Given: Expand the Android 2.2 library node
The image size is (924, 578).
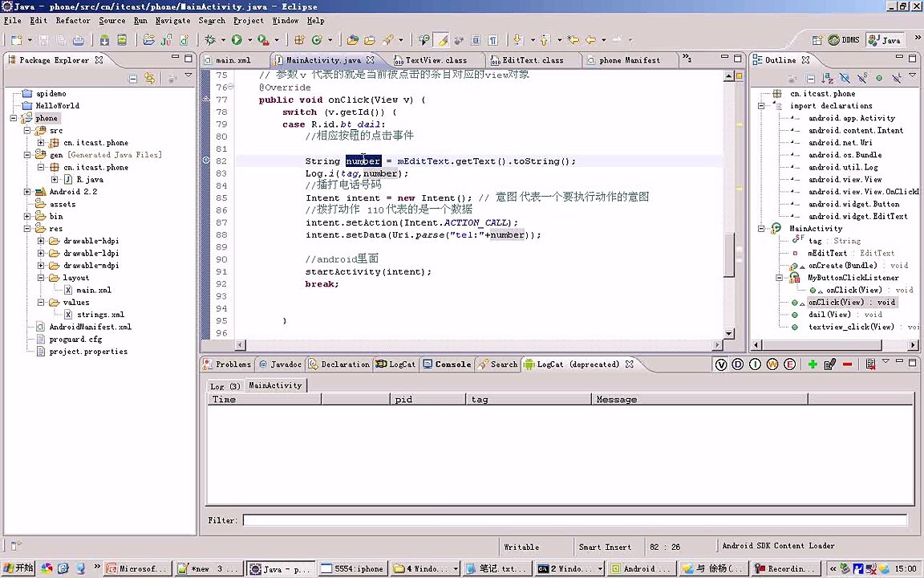Looking at the screenshot, I should pyautogui.click(x=28, y=192).
